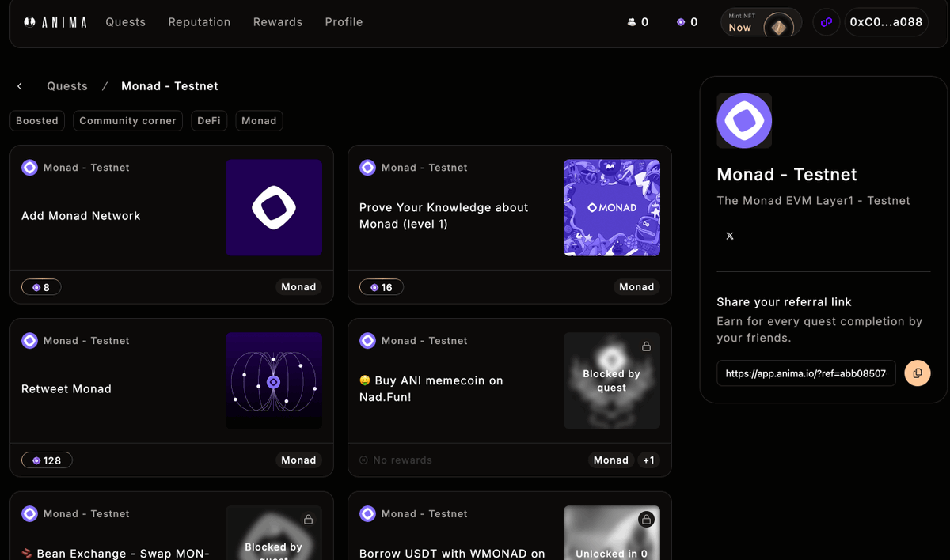Copy the referral link with copy icon
This screenshot has width=950, height=560.
tap(918, 373)
